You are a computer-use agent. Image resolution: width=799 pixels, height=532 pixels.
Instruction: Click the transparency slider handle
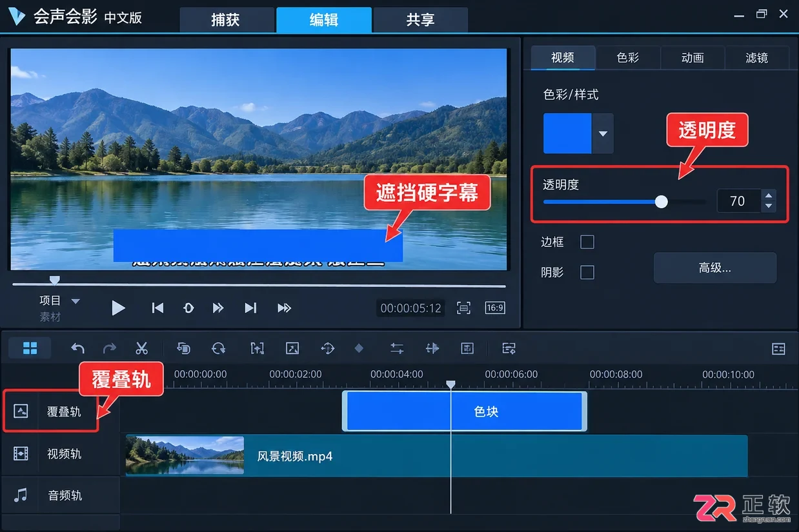661,202
